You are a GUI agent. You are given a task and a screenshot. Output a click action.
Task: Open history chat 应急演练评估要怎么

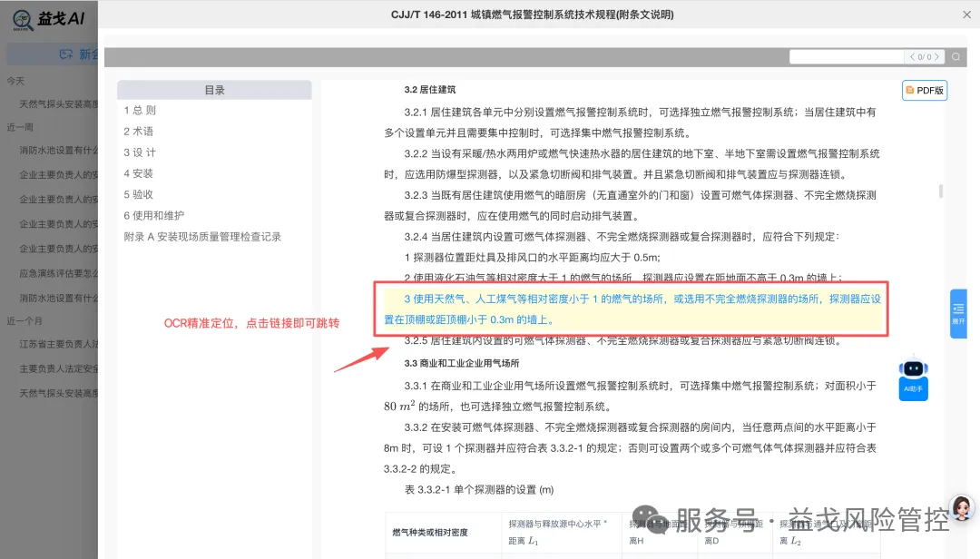[58, 273]
